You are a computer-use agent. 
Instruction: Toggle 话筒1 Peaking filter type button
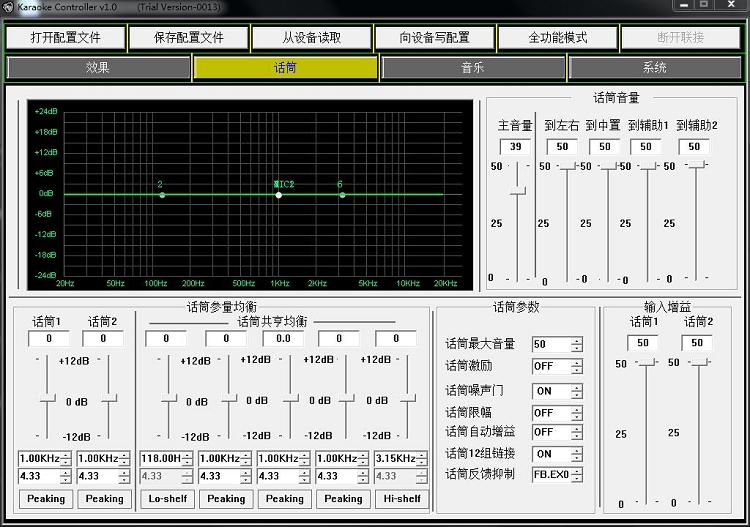point(46,499)
